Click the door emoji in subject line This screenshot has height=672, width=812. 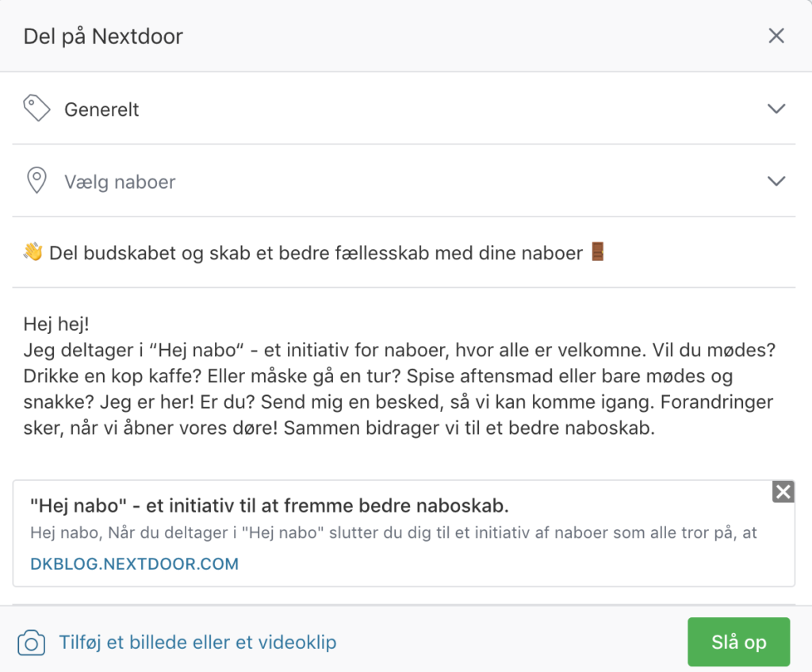(x=598, y=252)
